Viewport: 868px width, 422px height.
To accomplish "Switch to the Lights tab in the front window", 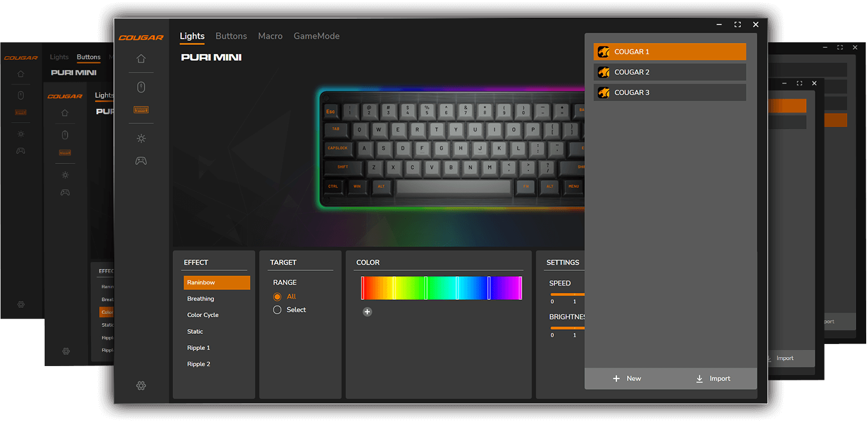I will pyautogui.click(x=192, y=36).
